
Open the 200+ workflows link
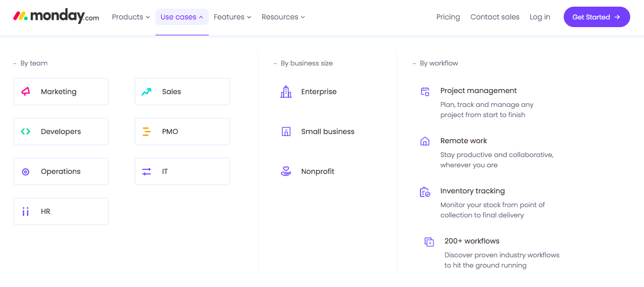click(x=472, y=241)
